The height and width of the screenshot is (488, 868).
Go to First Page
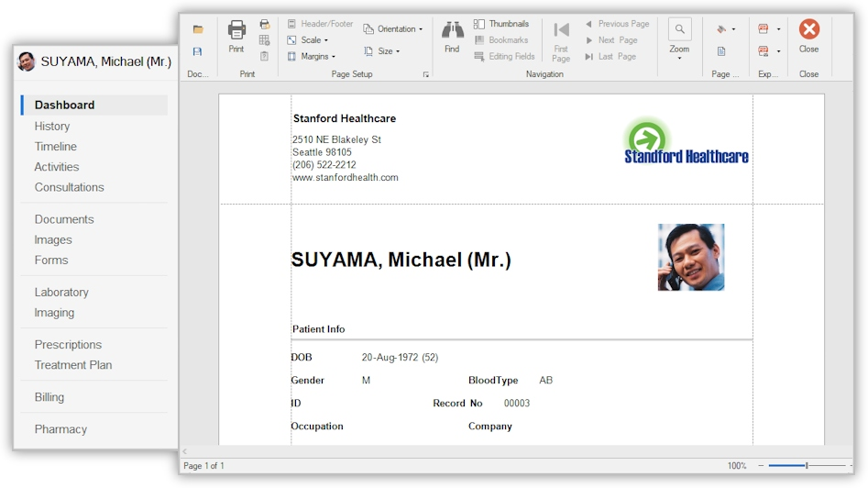561,40
